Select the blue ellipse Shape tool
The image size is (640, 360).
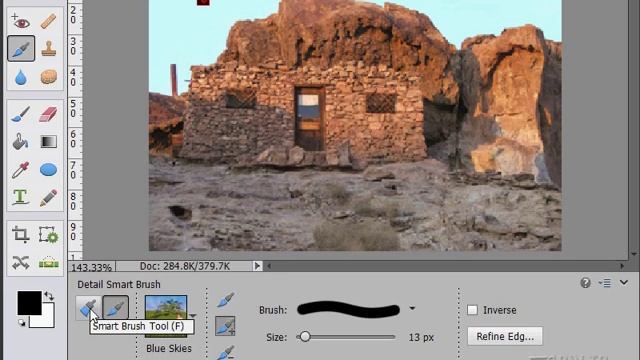49,170
